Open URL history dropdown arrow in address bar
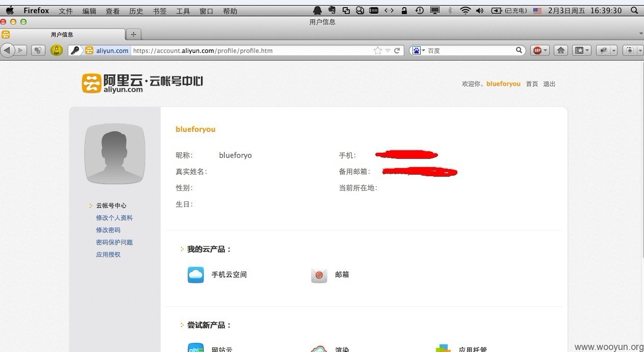Viewport: 644px width, 352px height. tap(388, 50)
